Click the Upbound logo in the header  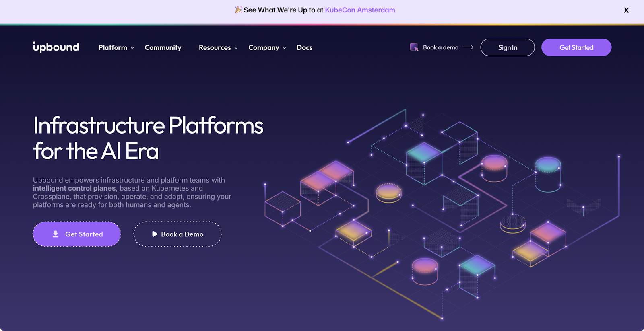[x=56, y=47]
